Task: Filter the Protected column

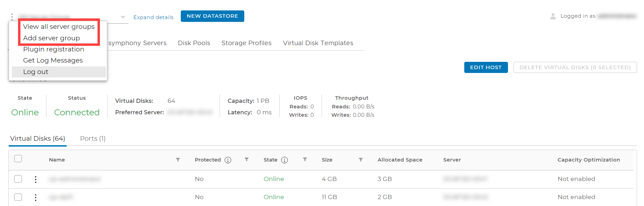Action: (x=246, y=159)
